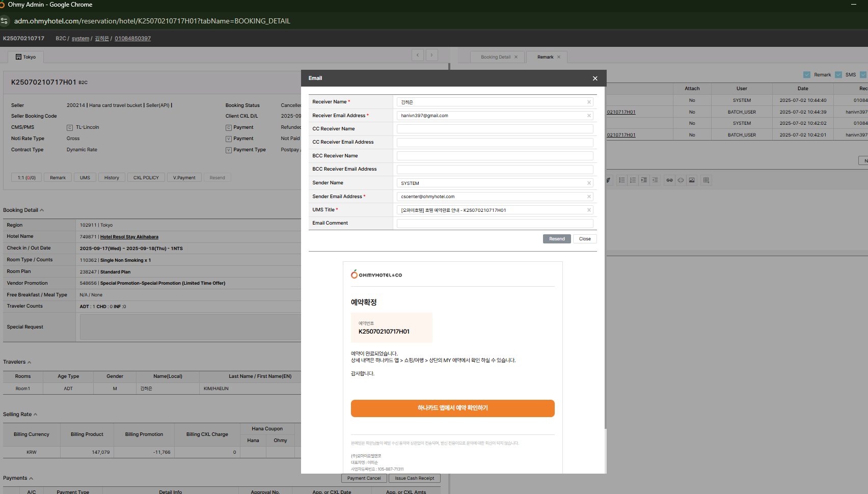The width and height of the screenshot is (868, 494).
Task: Open the Hotel Resol Stay Akihabara link
Action: 129,237
